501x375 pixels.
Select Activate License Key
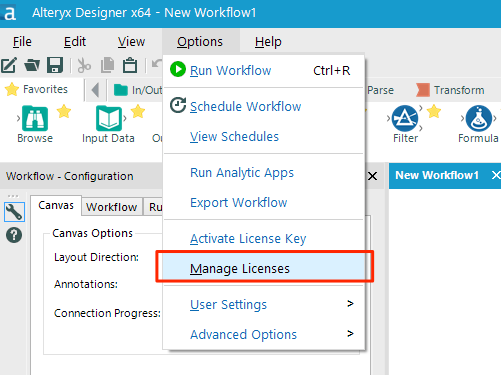point(263,239)
